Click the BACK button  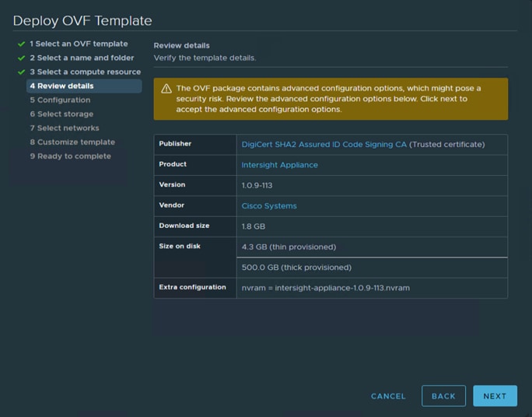pos(443,396)
